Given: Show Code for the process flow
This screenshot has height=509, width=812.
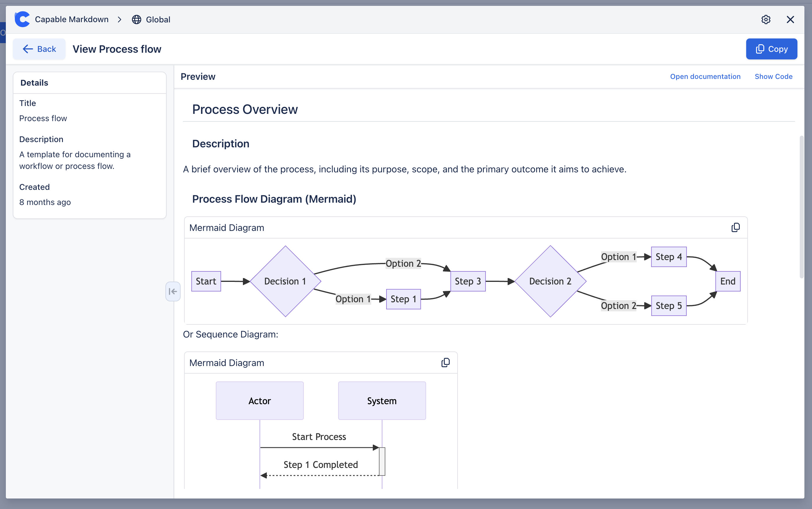Looking at the screenshot, I should coord(773,76).
